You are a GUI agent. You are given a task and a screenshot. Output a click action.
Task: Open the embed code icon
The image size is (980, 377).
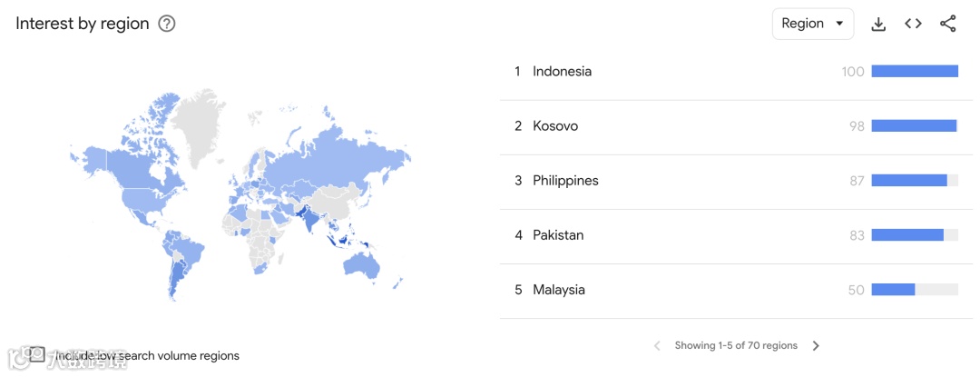(913, 25)
